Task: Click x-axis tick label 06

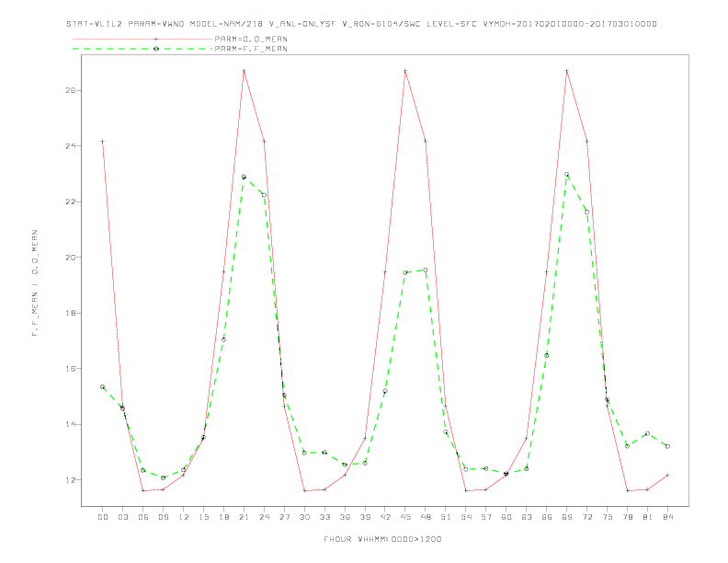Action: [143, 517]
